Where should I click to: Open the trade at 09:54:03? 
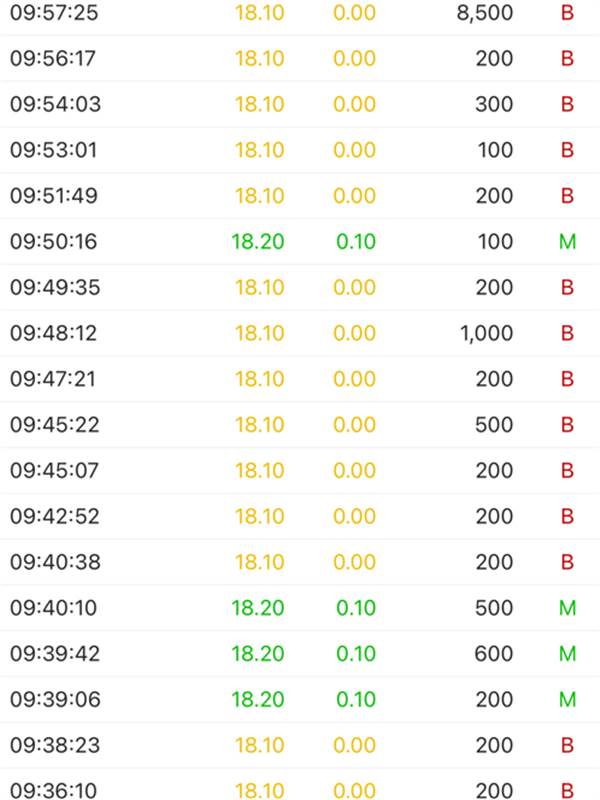coord(55,105)
